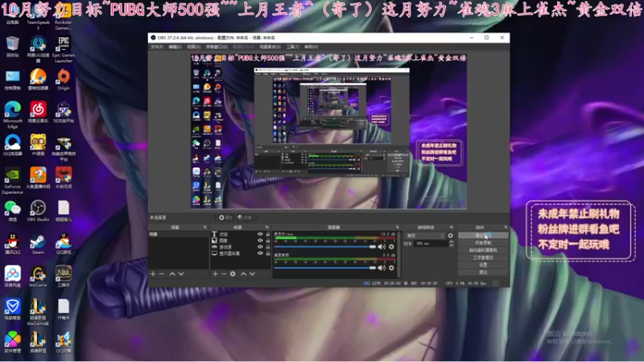The height and width of the screenshot is (362, 644).
Task: Open the Edit (编辑) menu in OBS
Action: (x=175, y=47)
